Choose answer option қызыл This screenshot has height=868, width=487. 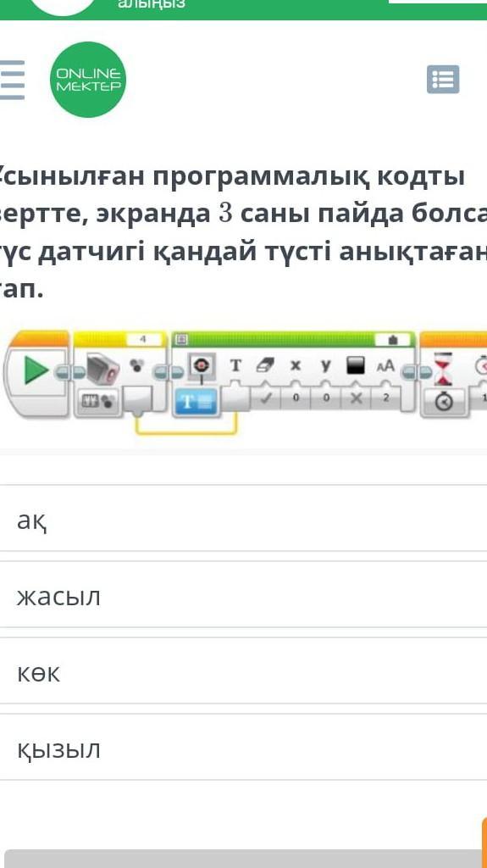244,748
